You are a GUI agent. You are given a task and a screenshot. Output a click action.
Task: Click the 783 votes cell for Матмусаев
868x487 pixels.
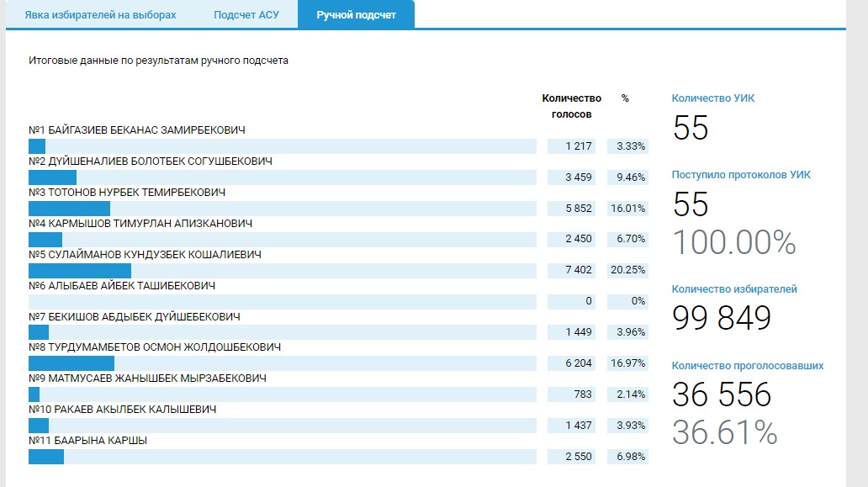tap(578, 394)
